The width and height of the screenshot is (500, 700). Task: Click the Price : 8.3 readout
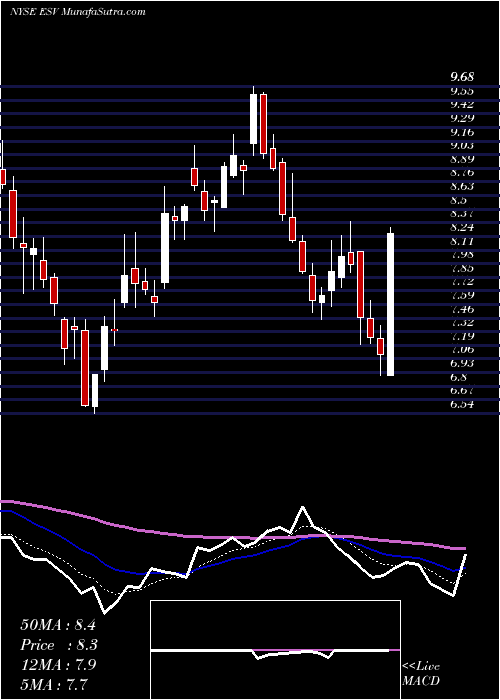(59, 645)
